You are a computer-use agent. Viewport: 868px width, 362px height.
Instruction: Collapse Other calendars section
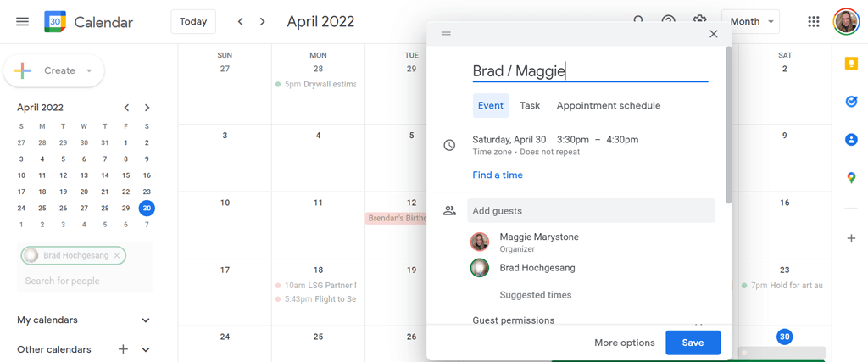click(x=146, y=349)
